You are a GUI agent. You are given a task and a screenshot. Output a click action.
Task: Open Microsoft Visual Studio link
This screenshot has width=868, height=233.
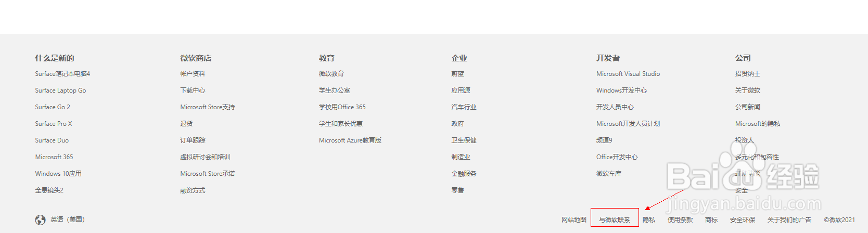point(628,74)
